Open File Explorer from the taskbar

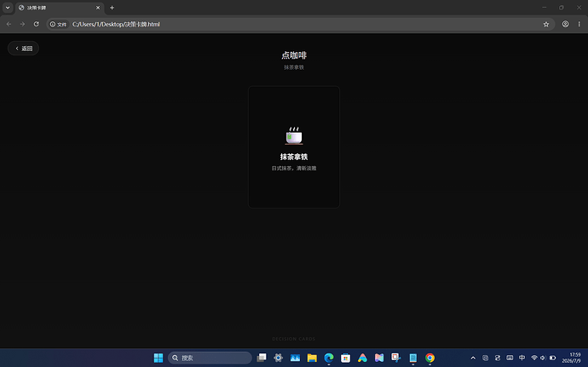pyautogui.click(x=312, y=358)
